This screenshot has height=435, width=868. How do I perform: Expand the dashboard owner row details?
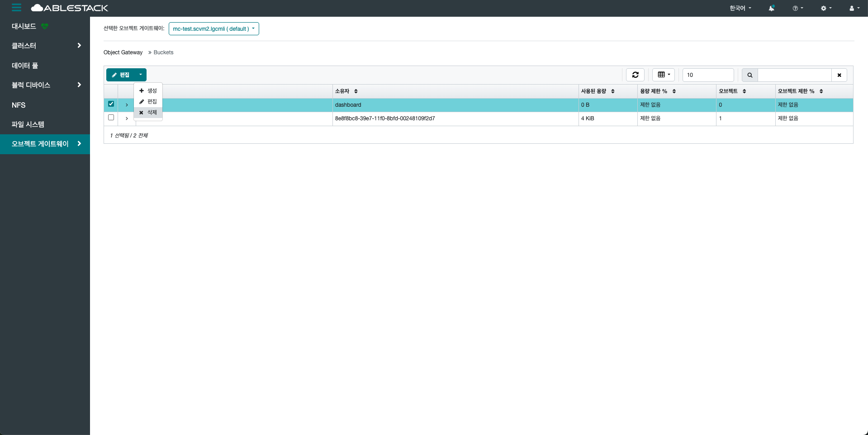click(x=127, y=105)
